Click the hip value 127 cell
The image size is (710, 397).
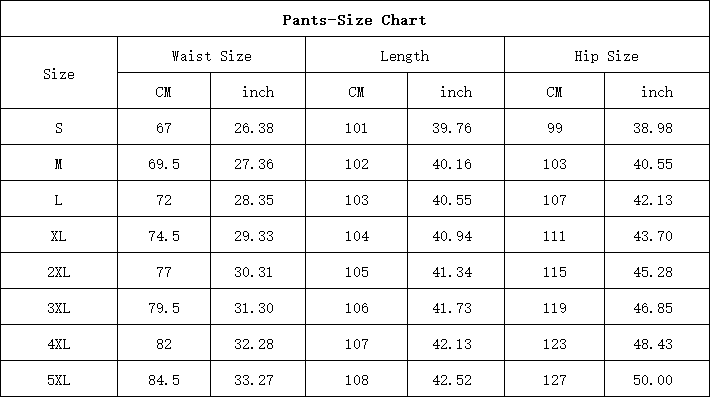pyautogui.click(x=555, y=380)
